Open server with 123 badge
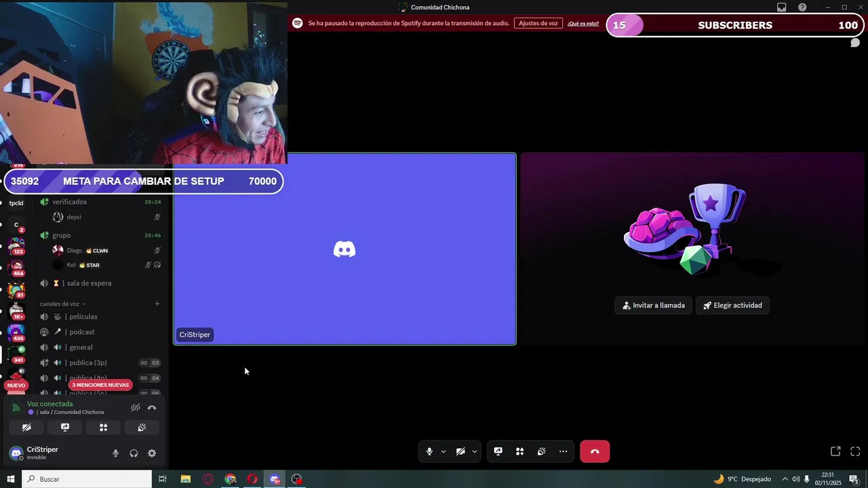The width and height of the screenshot is (868, 488). 16,247
